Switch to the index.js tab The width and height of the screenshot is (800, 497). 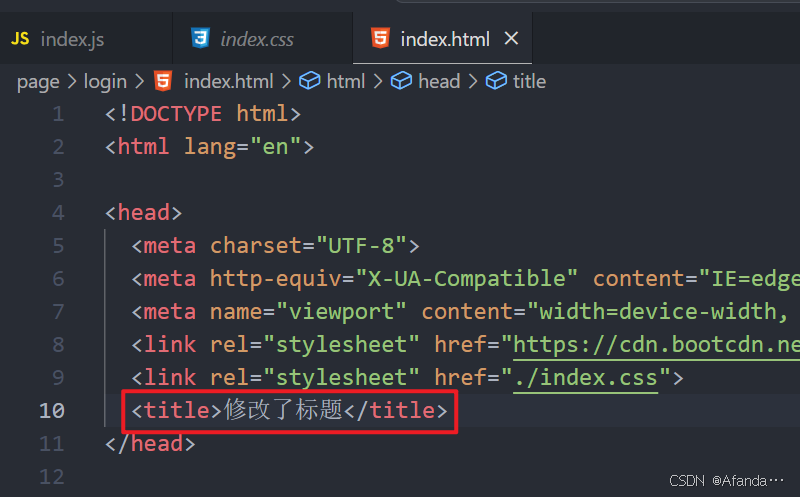tap(86, 39)
